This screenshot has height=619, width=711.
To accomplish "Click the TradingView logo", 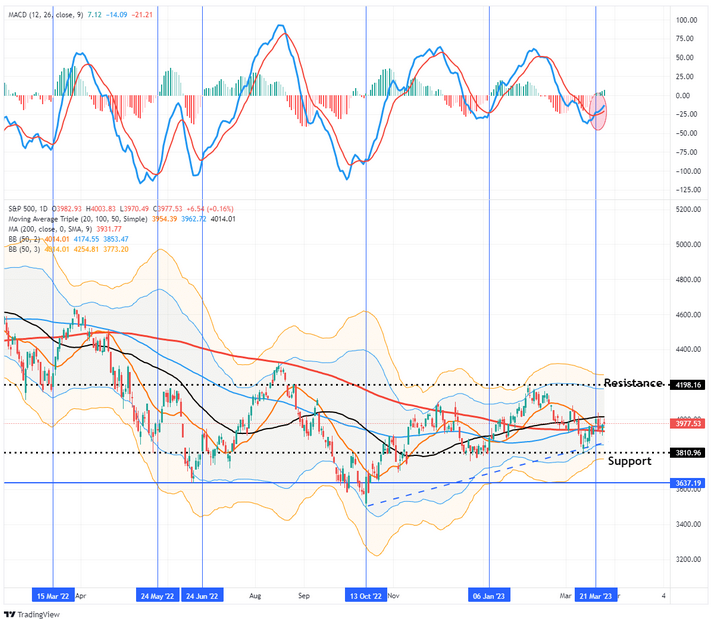I will 32,614.
